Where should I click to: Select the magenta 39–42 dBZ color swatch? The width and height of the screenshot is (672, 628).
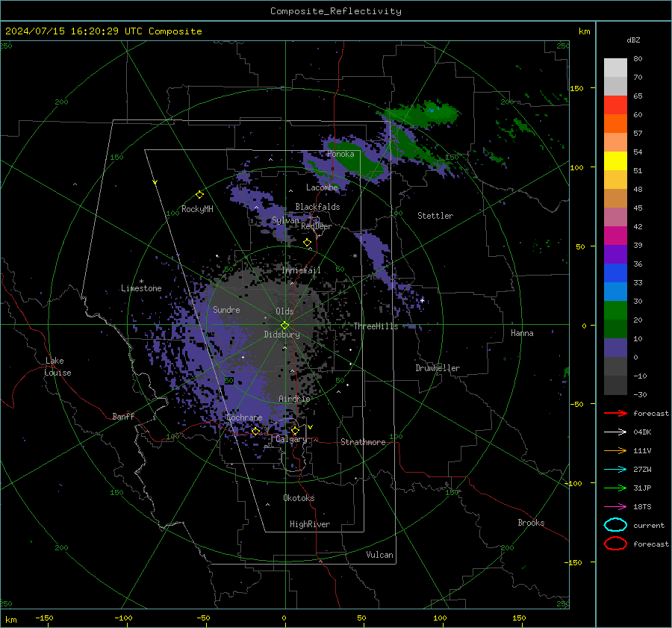point(615,236)
